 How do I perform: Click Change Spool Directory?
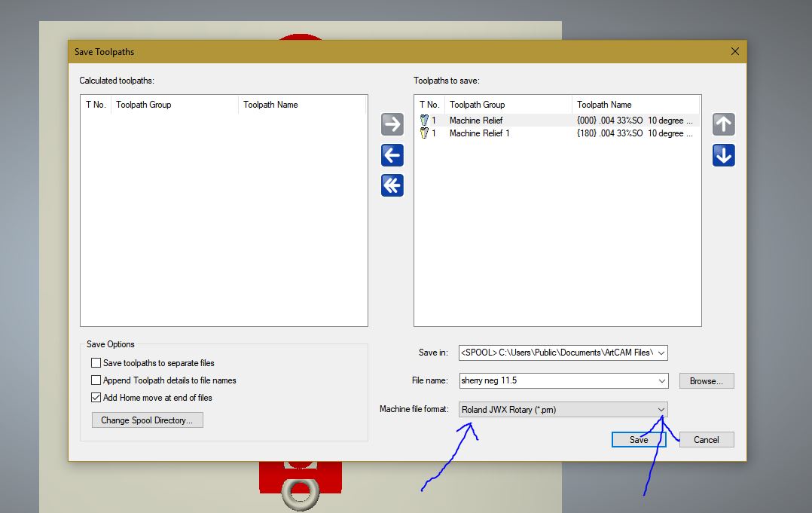pos(147,420)
